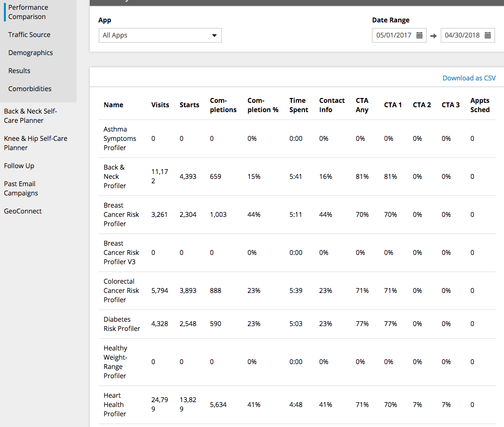Click the Appts Sched column header

[480, 105]
